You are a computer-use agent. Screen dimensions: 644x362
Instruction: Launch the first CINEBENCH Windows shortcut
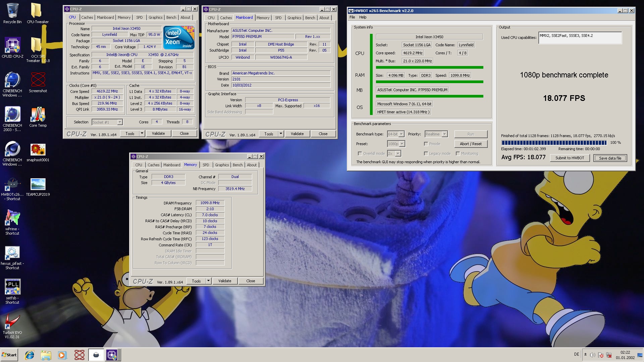click(12, 84)
